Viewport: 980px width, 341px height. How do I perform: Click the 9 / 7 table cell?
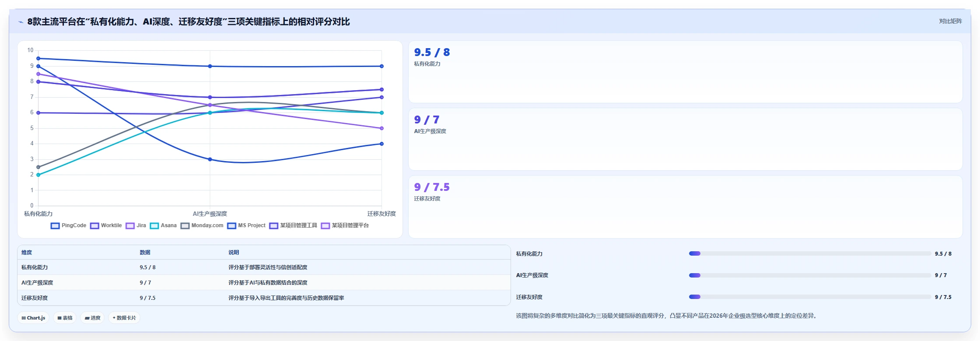145,283
